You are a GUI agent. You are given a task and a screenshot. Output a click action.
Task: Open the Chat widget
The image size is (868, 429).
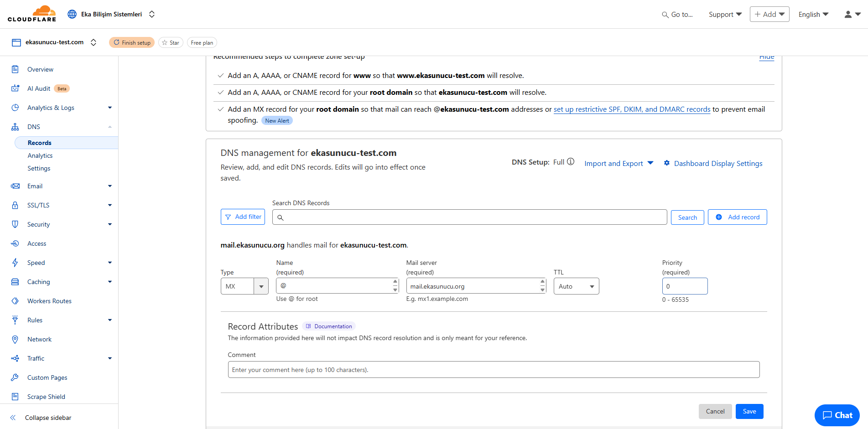[x=837, y=415]
